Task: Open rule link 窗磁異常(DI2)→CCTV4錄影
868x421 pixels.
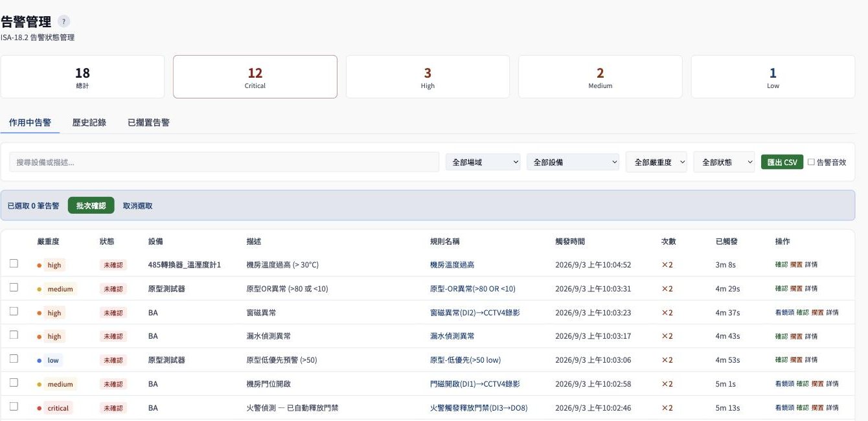Action: pyautogui.click(x=475, y=313)
